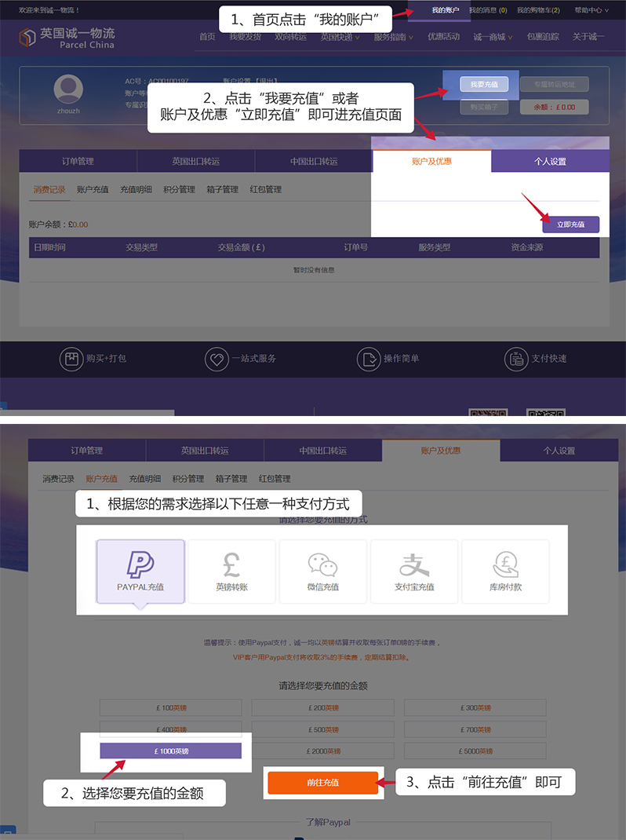Click the user avatar above zhouzh
This screenshot has height=840, width=626.
[x=68, y=89]
